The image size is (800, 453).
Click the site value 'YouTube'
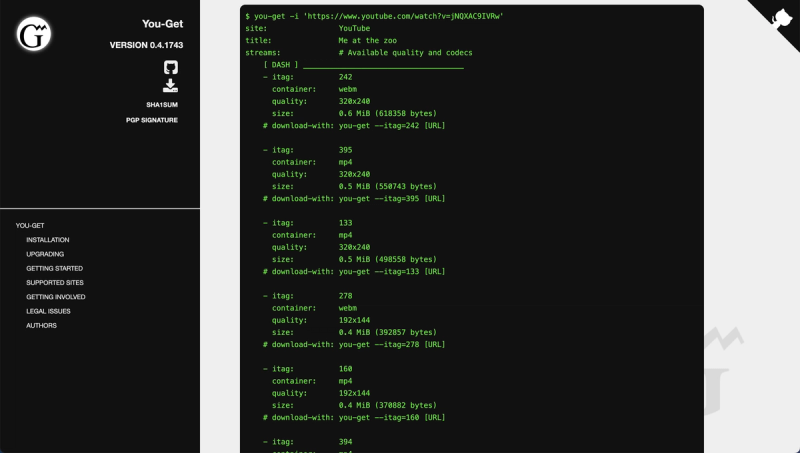coord(354,28)
